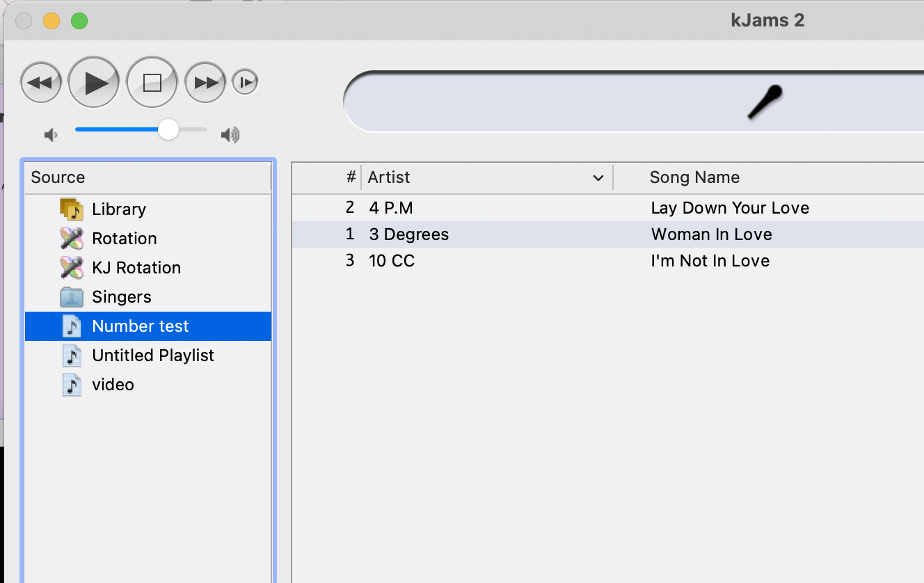Click the Rewind playback button
The image size is (924, 583).
(41, 83)
